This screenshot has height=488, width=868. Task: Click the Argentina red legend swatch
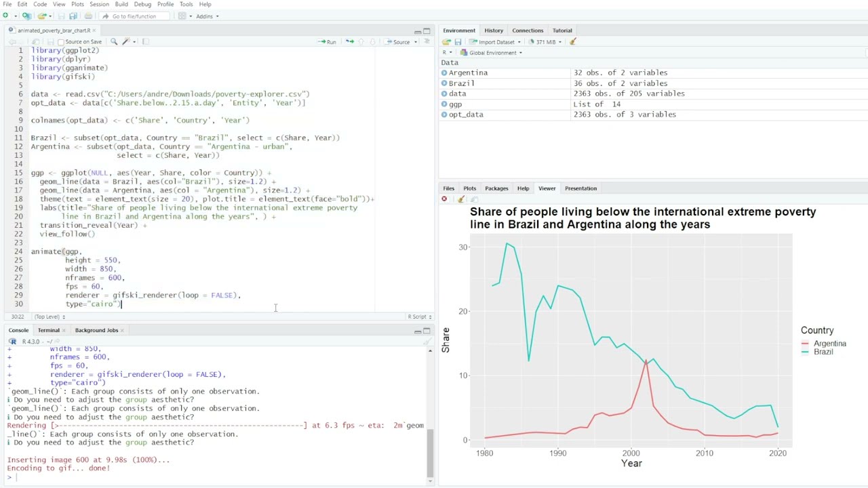point(805,344)
